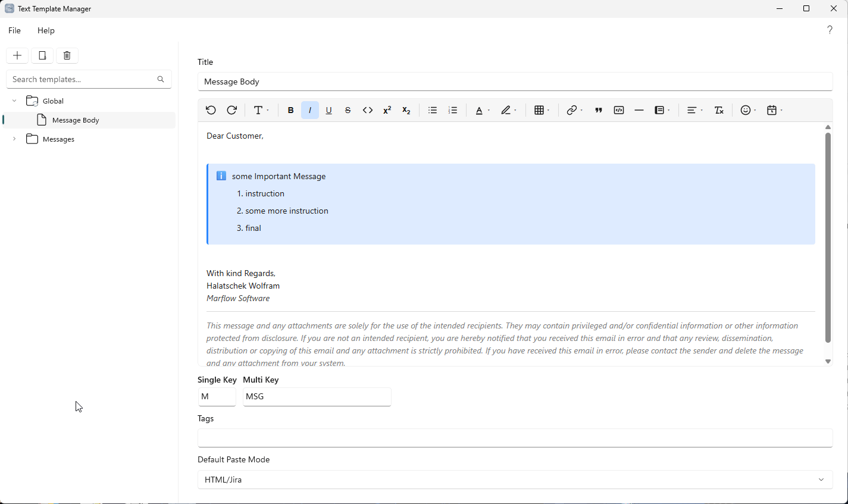Open the Help menu

(46, 30)
